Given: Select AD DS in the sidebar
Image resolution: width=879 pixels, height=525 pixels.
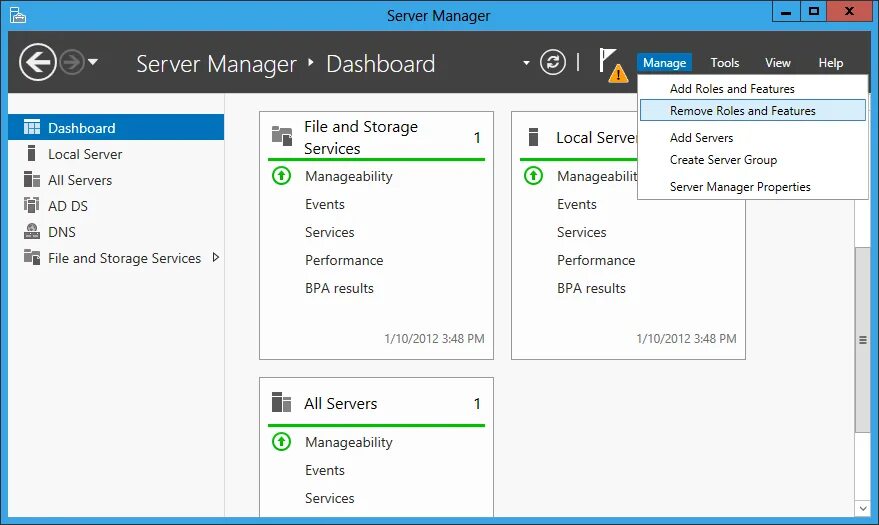Looking at the screenshot, I should (116, 206).
